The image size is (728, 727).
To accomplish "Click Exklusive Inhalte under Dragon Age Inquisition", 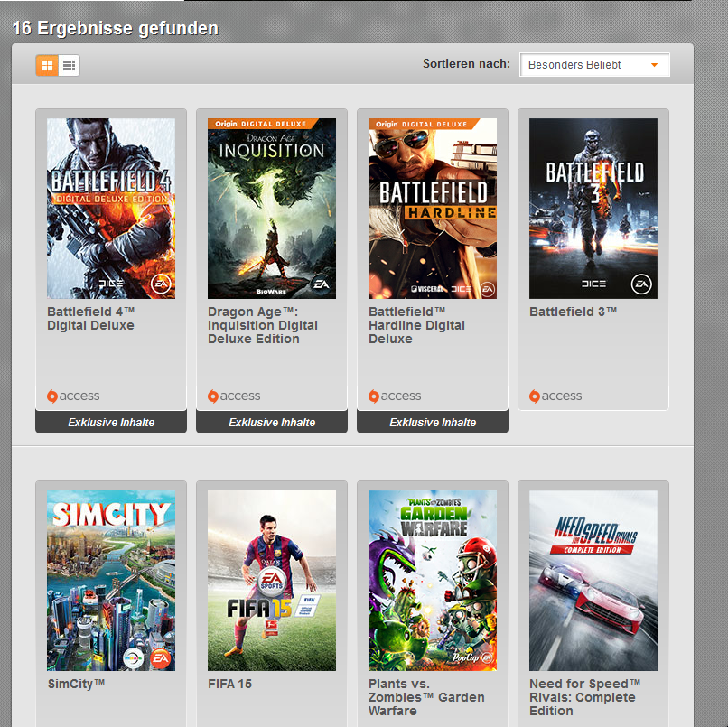I will pyautogui.click(x=272, y=423).
